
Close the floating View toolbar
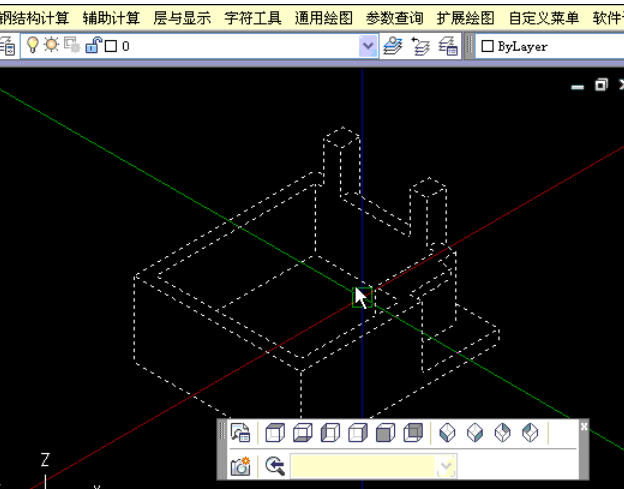pos(584,426)
